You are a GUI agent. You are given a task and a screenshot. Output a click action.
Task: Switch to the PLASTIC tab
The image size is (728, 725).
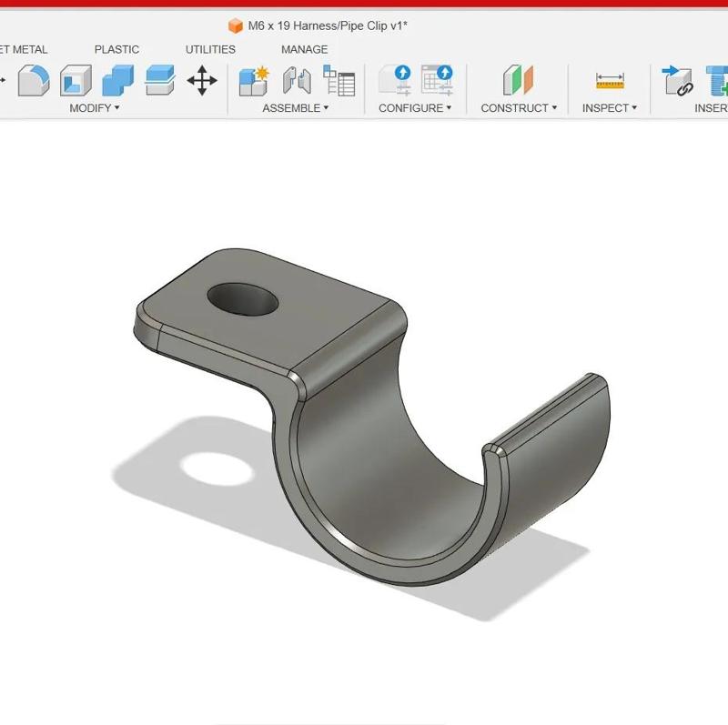click(x=116, y=49)
